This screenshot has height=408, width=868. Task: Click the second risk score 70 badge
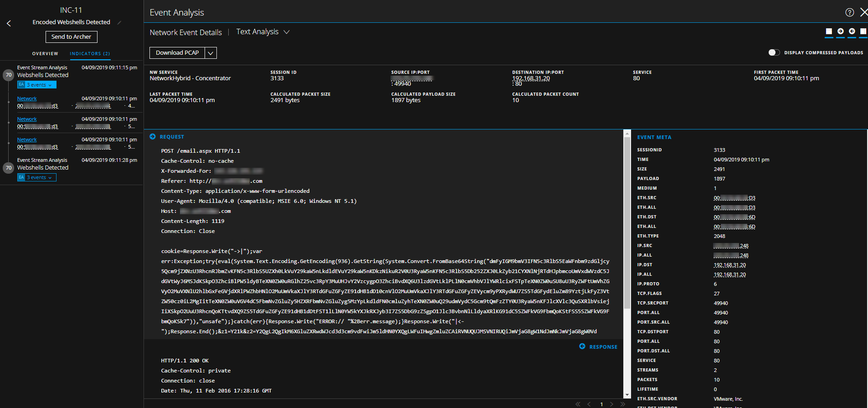coord(8,168)
